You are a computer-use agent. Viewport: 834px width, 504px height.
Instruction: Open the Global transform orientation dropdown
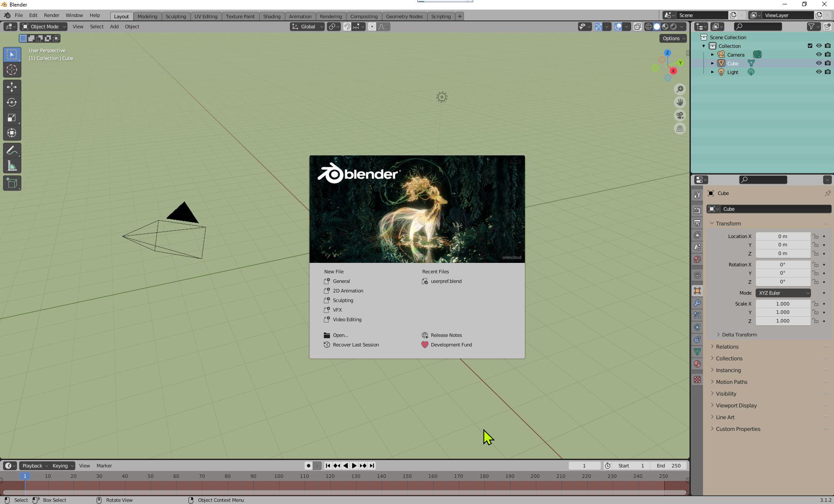(x=307, y=27)
